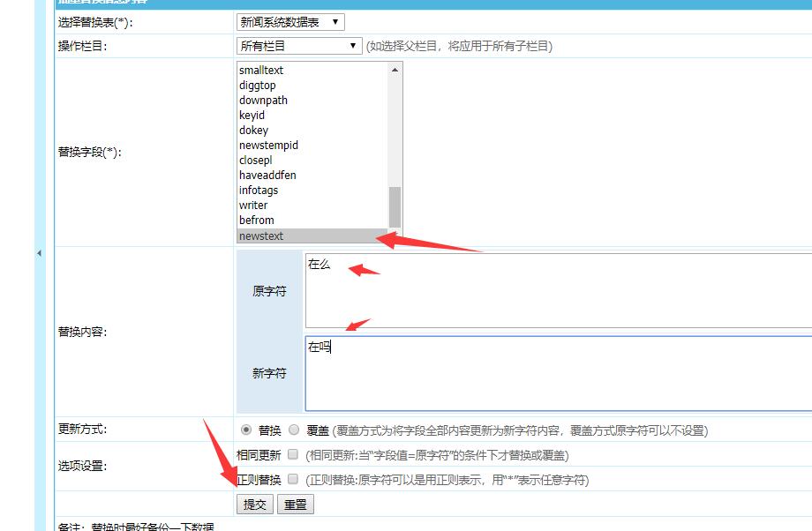812x531 pixels.
Task: Click the listbox scroll up arrow
Action: coord(395,70)
